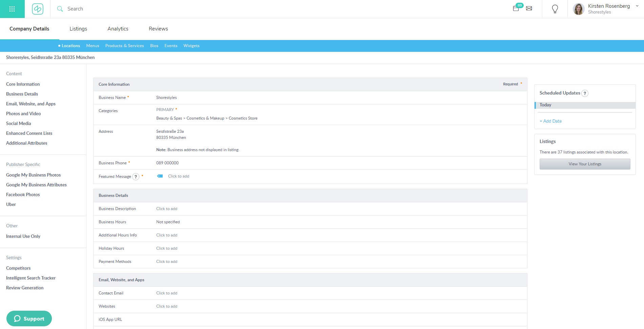Open the Analytics tab

pos(118,29)
